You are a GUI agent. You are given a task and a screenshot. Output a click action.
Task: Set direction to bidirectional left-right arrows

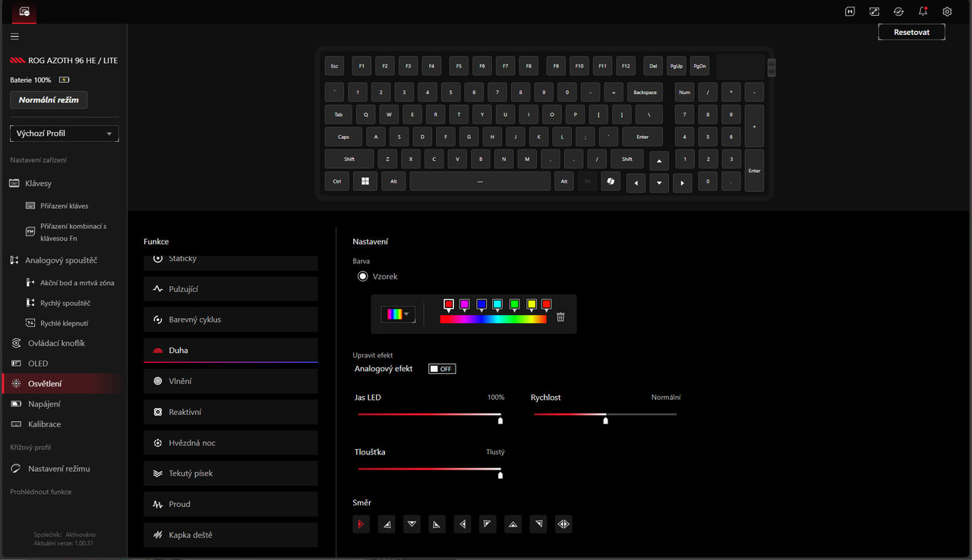pos(563,524)
